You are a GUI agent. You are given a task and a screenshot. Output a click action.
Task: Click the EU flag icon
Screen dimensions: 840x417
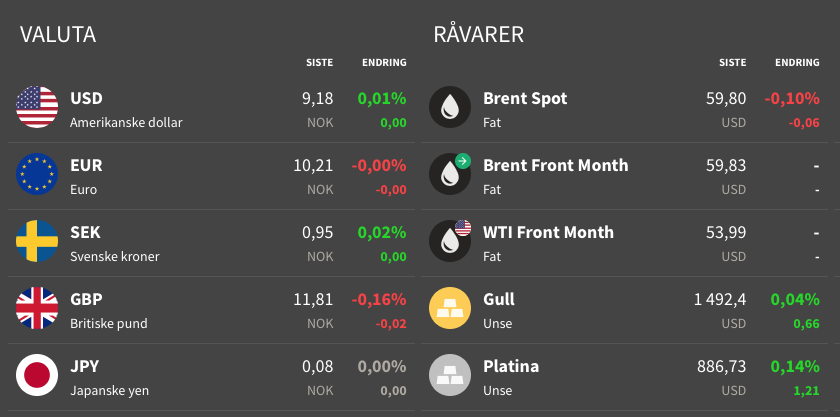pyautogui.click(x=37, y=174)
